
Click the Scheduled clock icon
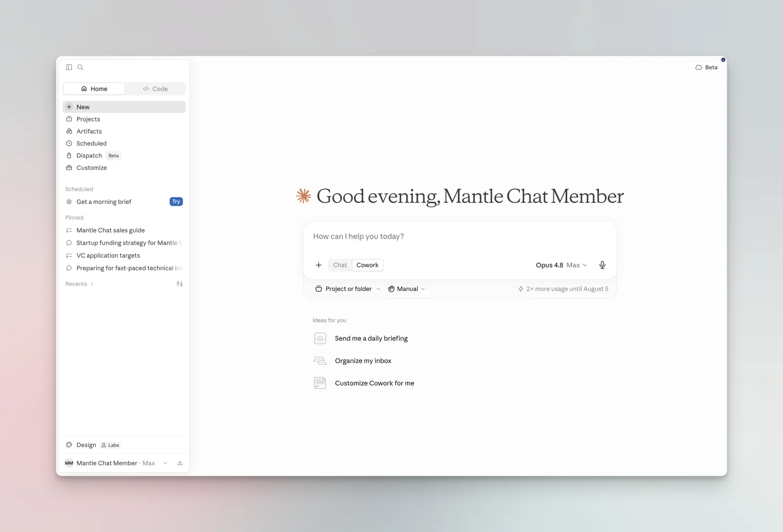(69, 143)
